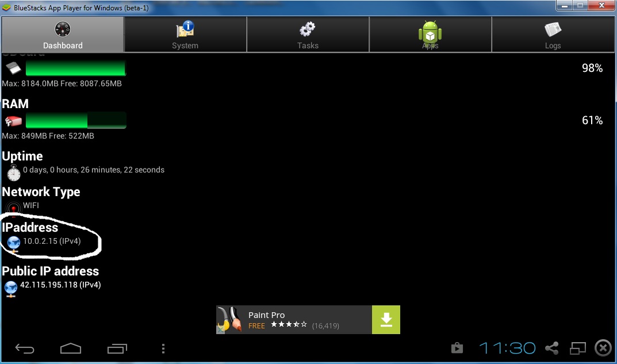Minimize the BlueStacks window
This screenshot has height=364, width=617.
pos(564,6)
